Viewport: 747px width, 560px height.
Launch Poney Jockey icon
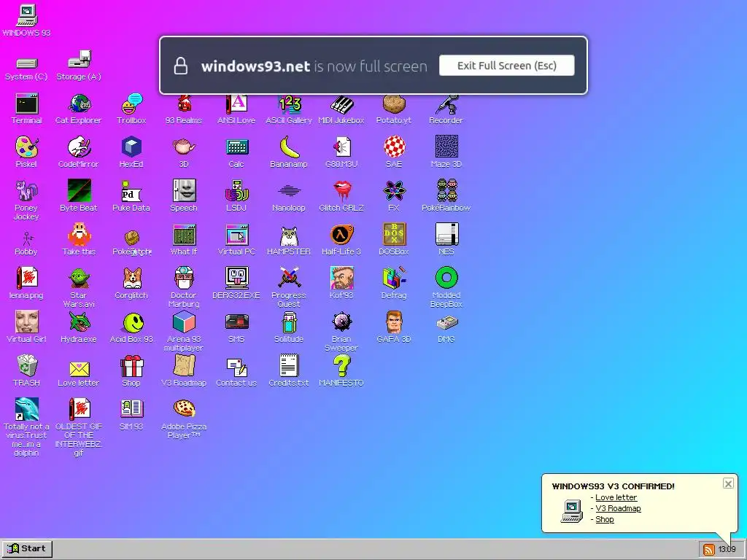27,191
